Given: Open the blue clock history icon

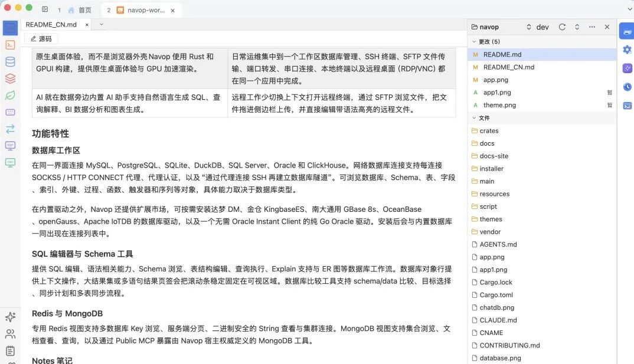Looking at the screenshot, I should coord(627,87).
